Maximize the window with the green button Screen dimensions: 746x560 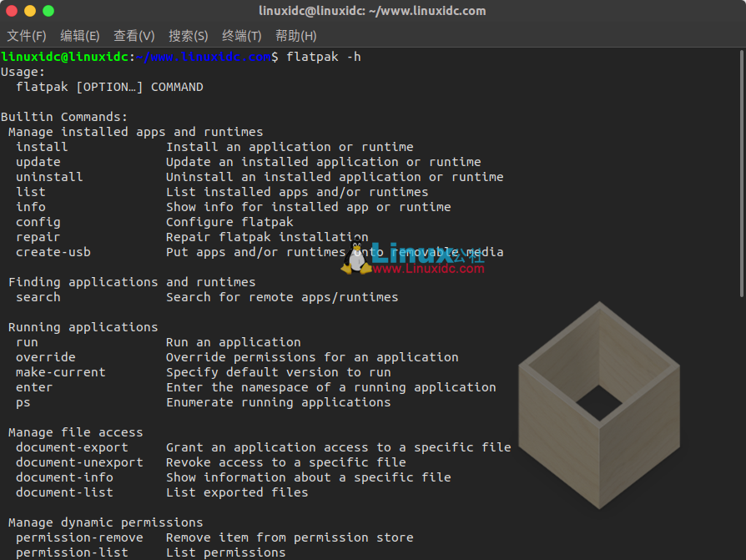pos(48,11)
